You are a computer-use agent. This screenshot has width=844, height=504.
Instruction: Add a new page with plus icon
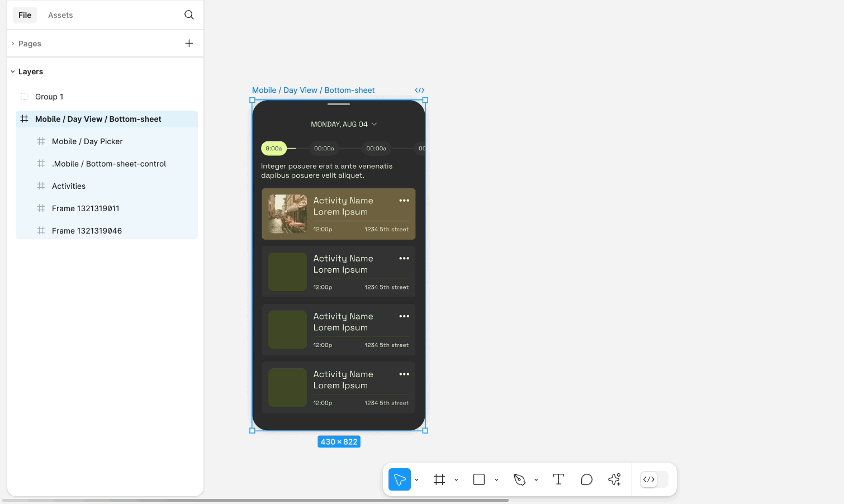(x=189, y=44)
